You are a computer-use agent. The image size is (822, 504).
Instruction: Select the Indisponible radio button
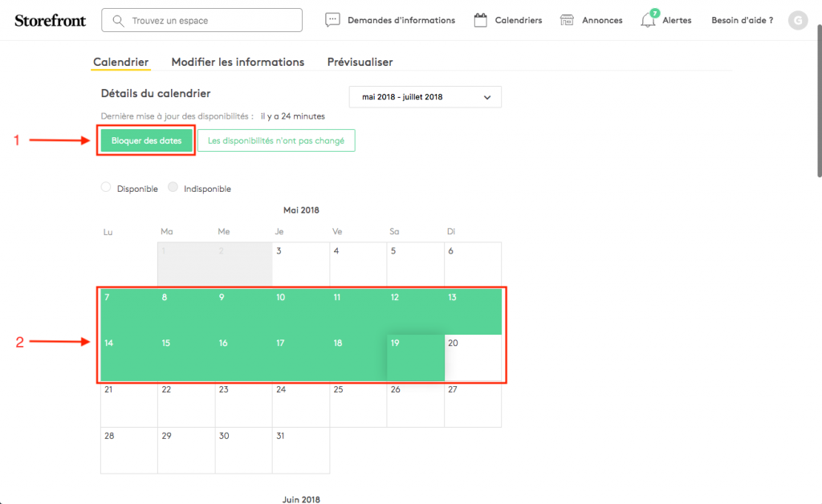tap(173, 188)
